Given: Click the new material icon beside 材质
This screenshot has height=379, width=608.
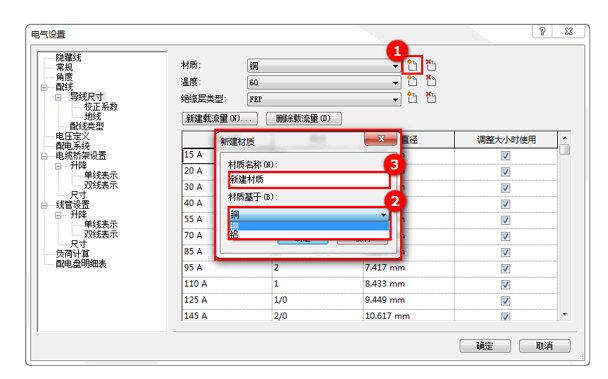Looking at the screenshot, I should click(412, 65).
